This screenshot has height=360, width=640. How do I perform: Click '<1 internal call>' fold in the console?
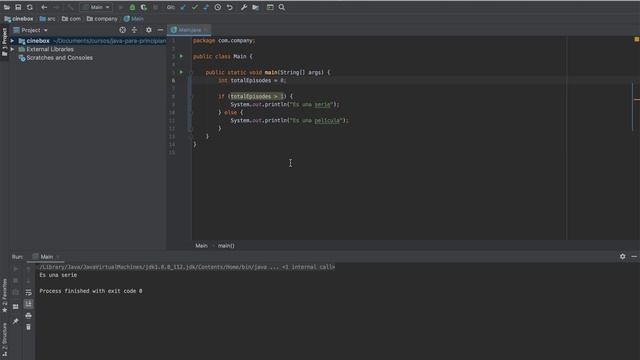[309, 267]
